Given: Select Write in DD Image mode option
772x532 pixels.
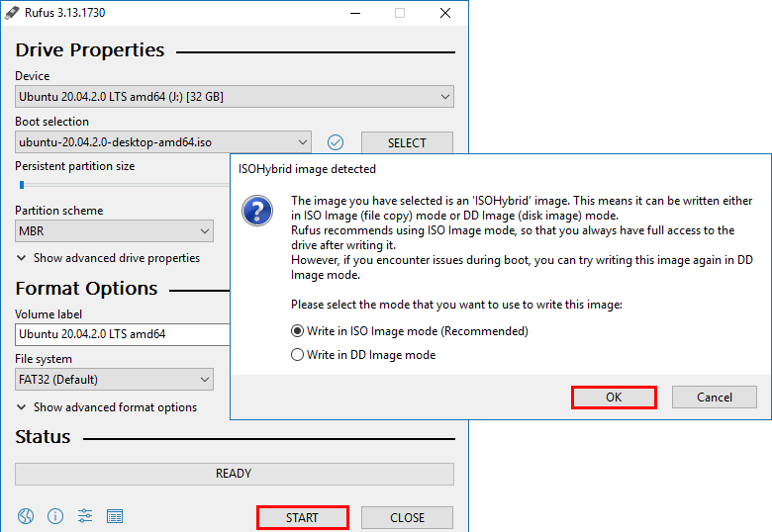Looking at the screenshot, I should coord(363,355).
